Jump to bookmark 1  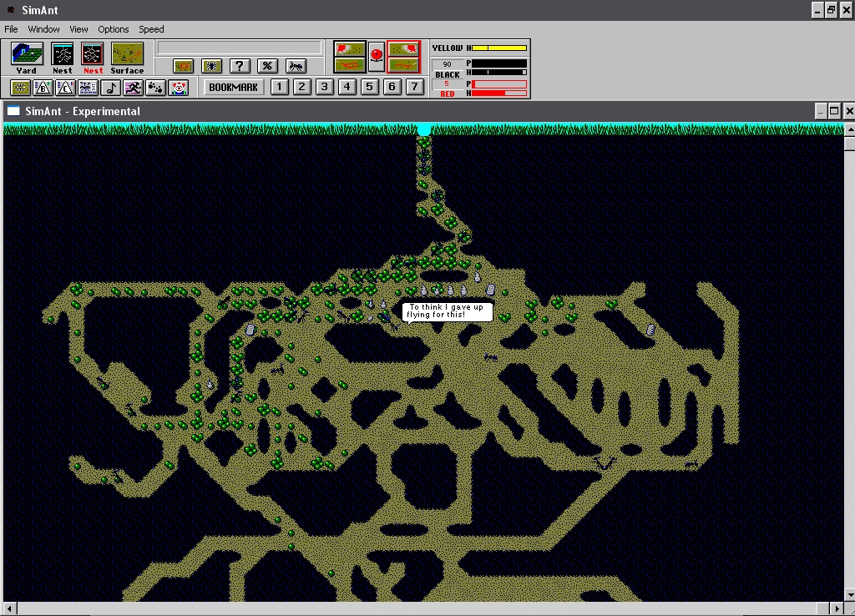[279, 87]
